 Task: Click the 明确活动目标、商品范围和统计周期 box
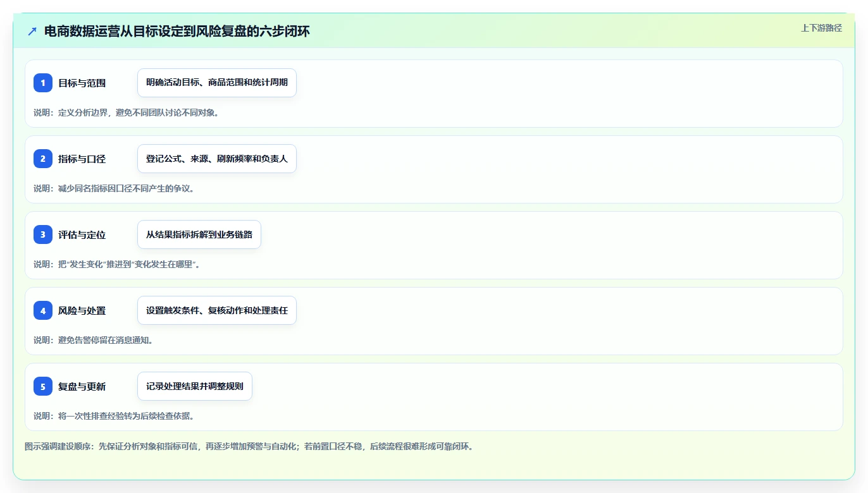click(x=217, y=83)
